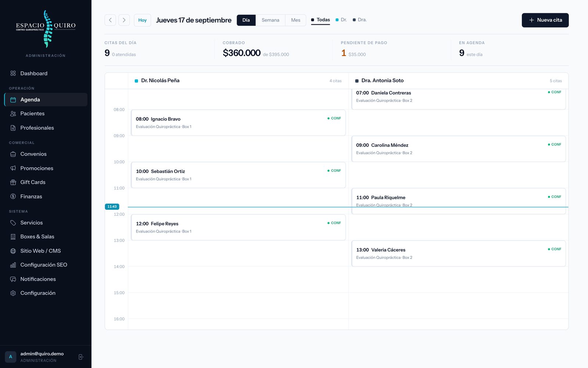The width and height of the screenshot is (588, 368).
Task: Switch calendar to Semana view
Action: pos(270,20)
